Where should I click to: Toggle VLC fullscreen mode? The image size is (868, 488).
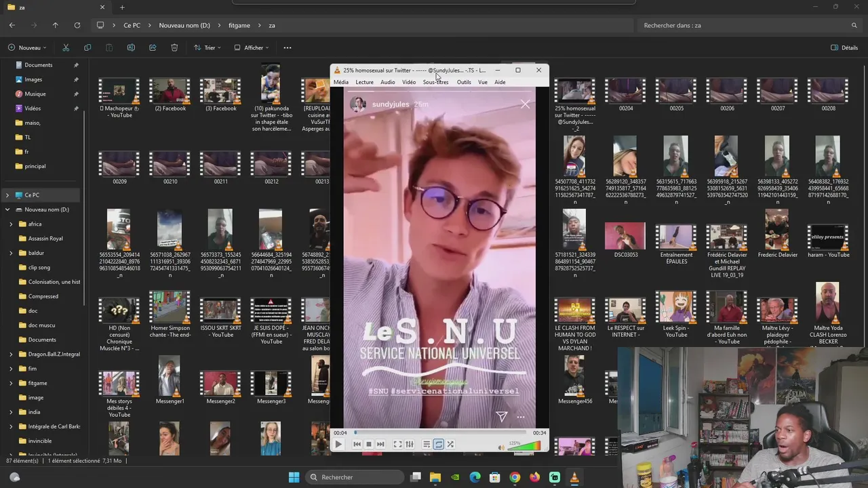pyautogui.click(x=397, y=445)
